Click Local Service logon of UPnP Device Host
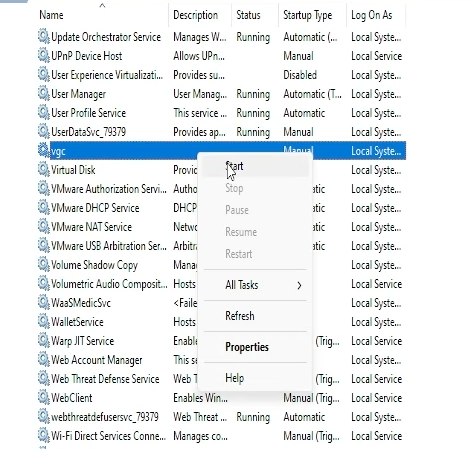The image size is (471, 449). coord(376,56)
